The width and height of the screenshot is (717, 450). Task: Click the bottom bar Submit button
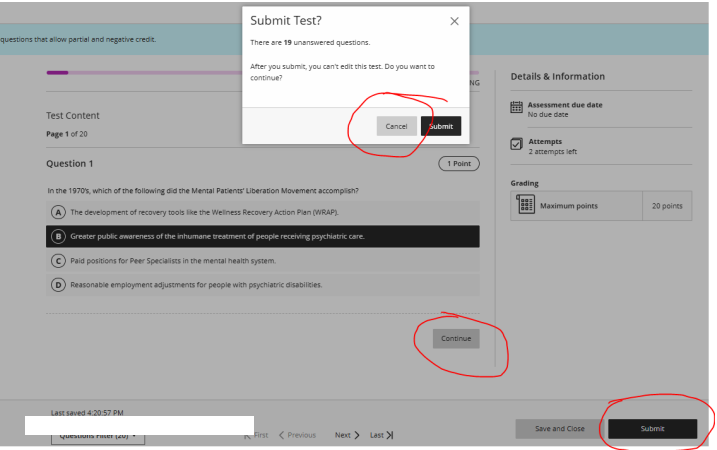pyautogui.click(x=652, y=428)
